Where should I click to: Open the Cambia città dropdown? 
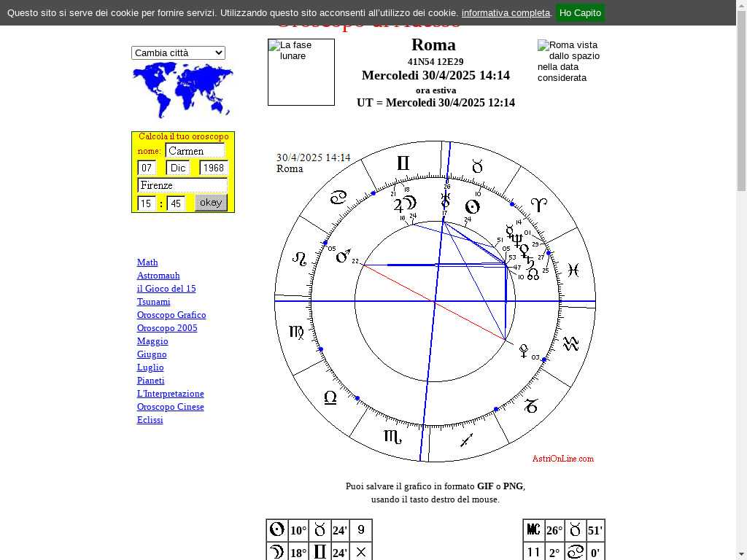(x=178, y=52)
